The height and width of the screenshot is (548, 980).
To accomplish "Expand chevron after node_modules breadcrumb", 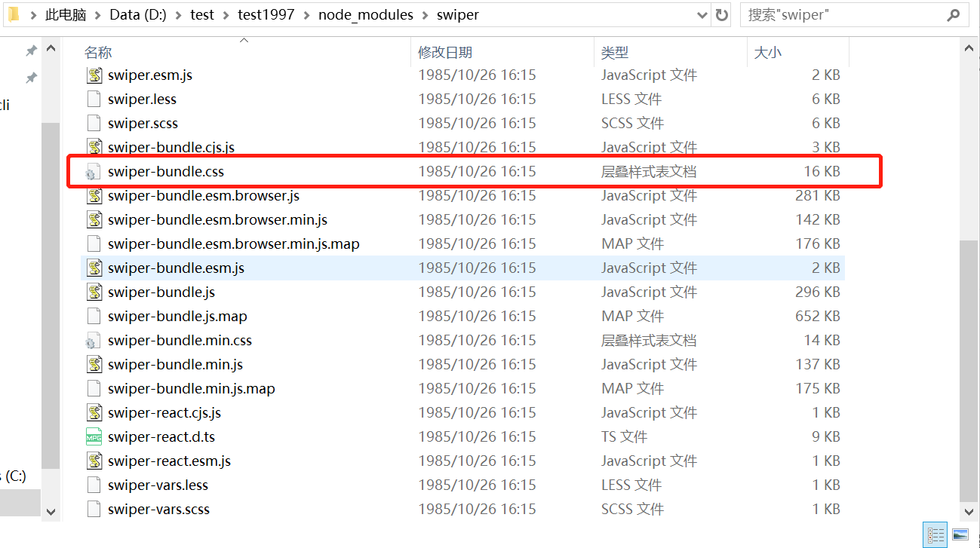I will (x=425, y=15).
